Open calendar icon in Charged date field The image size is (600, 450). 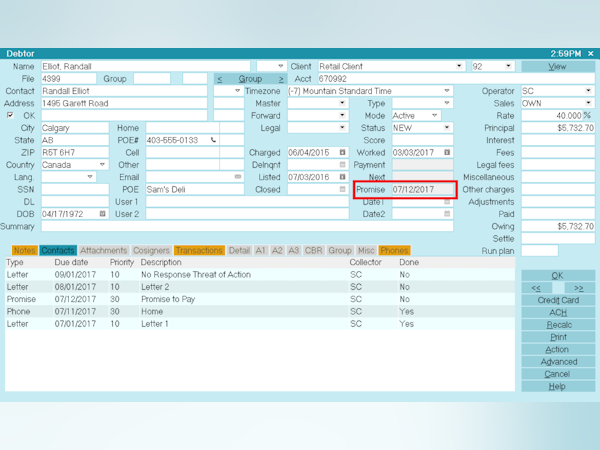342,152
